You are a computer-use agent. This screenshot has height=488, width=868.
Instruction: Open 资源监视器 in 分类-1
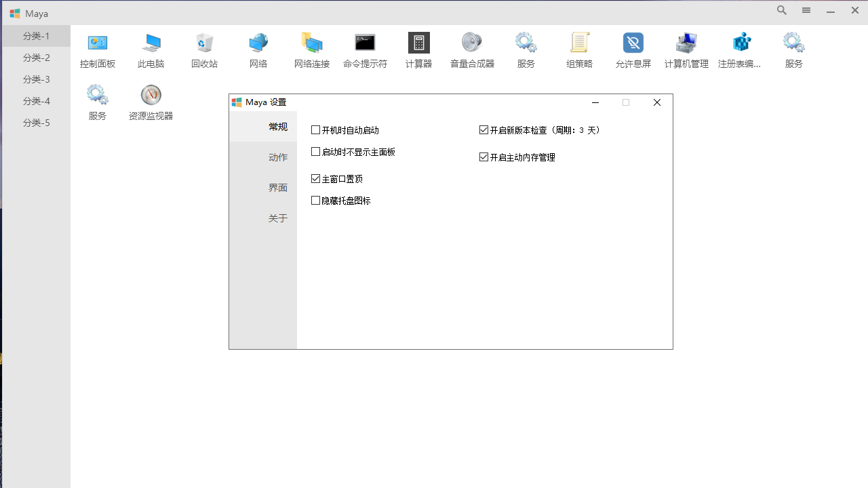point(151,101)
